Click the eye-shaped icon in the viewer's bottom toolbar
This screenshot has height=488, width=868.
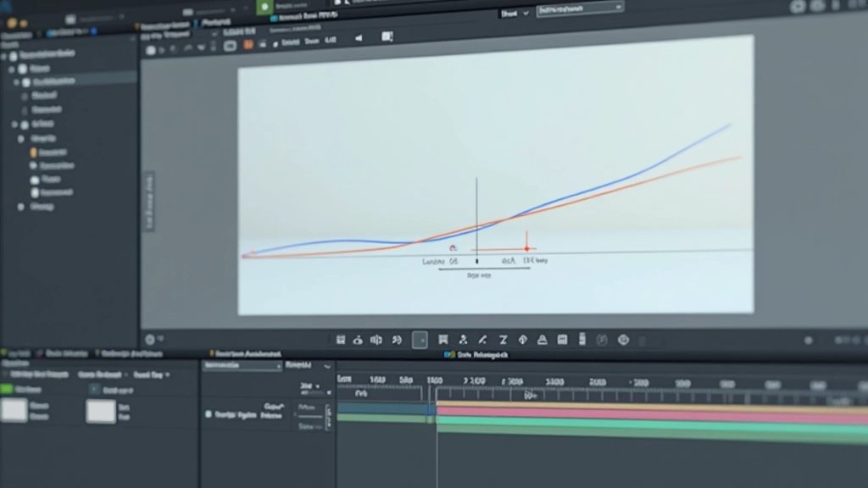click(359, 340)
